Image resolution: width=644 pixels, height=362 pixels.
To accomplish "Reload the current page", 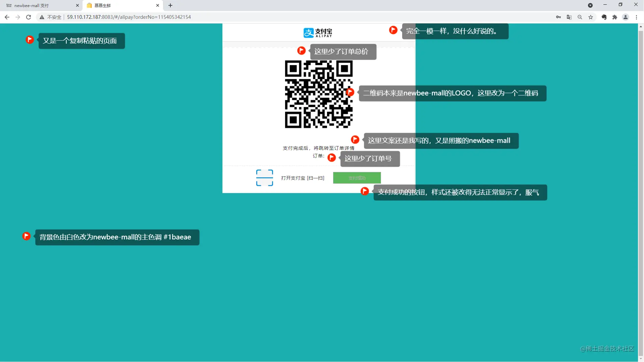I will pos(29,17).
